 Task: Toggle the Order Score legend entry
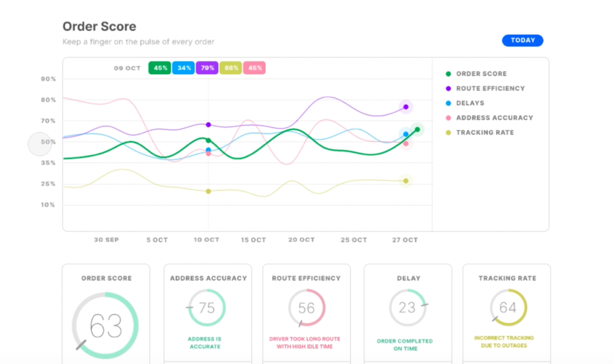[x=481, y=74]
